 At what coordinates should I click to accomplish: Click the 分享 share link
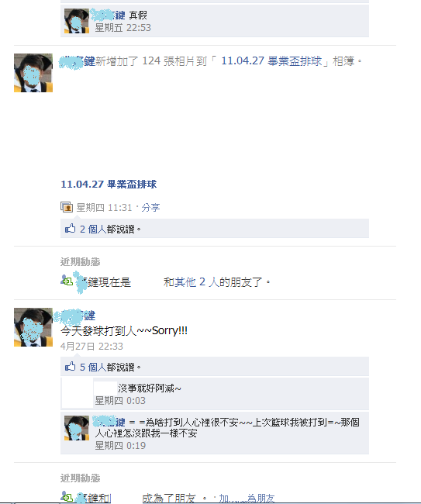pyautogui.click(x=150, y=207)
